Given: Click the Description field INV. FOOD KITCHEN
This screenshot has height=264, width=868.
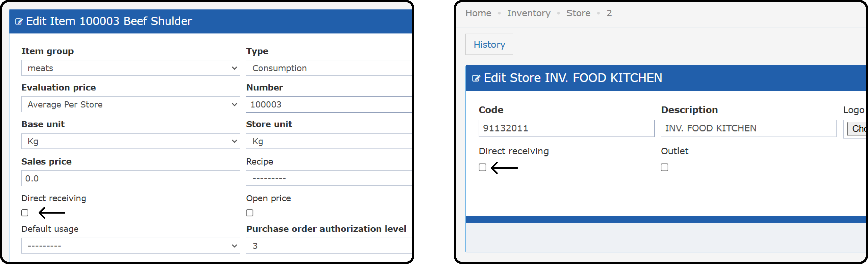Looking at the screenshot, I should tap(748, 128).
